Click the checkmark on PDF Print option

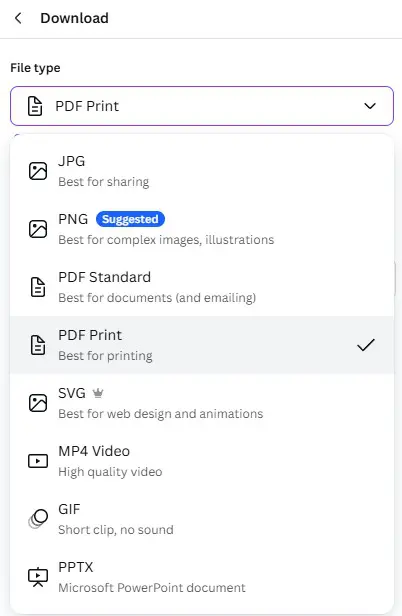tap(365, 345)
